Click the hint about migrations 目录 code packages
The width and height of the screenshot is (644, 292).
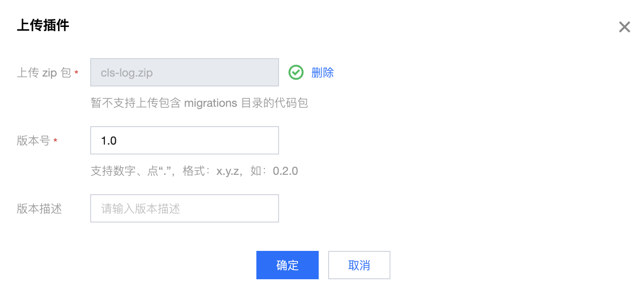click(199, 103)
